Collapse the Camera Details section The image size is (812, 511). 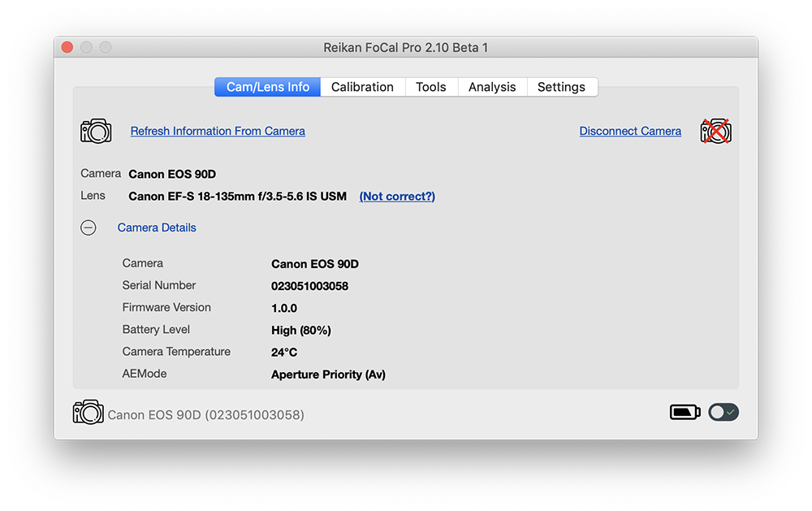[x=88, y=227]
